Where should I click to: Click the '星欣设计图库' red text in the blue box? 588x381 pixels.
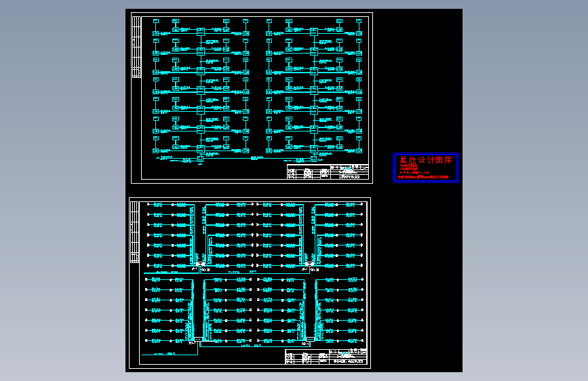[426, 160]
